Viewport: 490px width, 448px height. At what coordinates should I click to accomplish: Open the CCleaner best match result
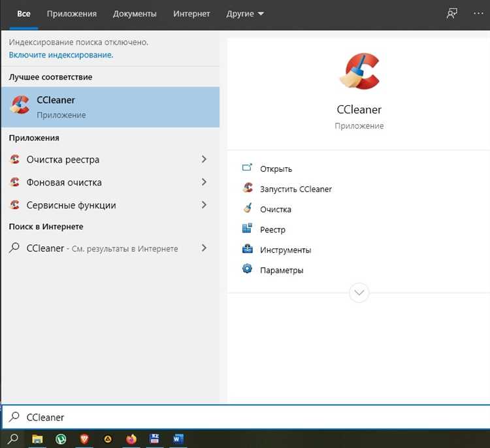pyautogui.click(x=110, y=107)
